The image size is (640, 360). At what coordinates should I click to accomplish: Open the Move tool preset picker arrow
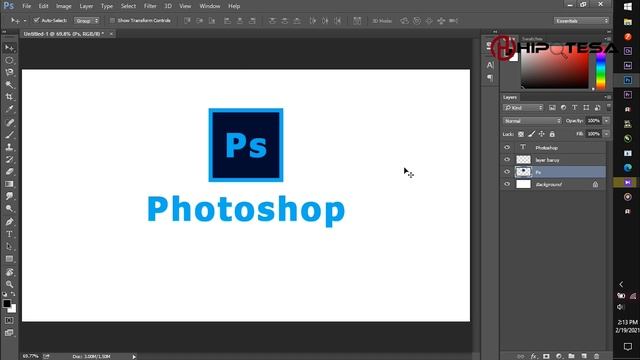pos(24,20)
